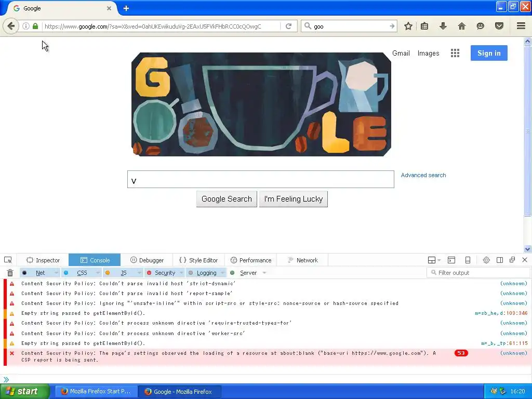Viewport: 532px width, 399px height.
Task: Switch to the Console tab
Action: pos(95,260)
